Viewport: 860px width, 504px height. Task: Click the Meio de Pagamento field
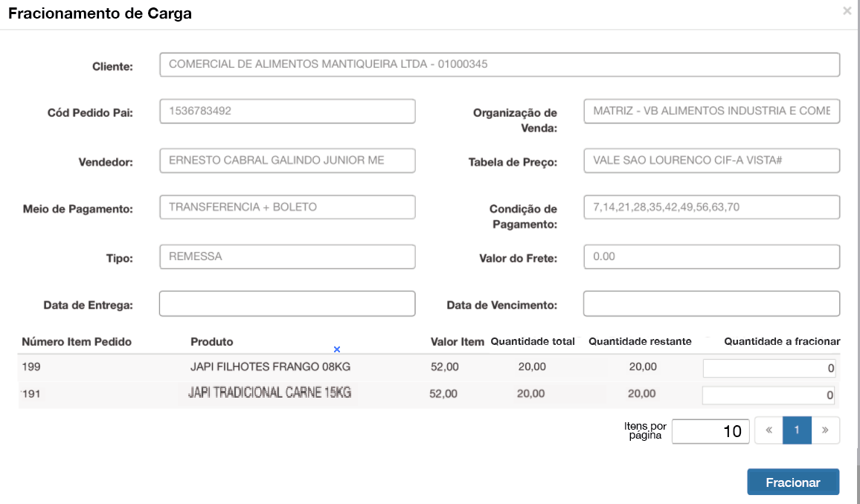[x=287, y=207]
